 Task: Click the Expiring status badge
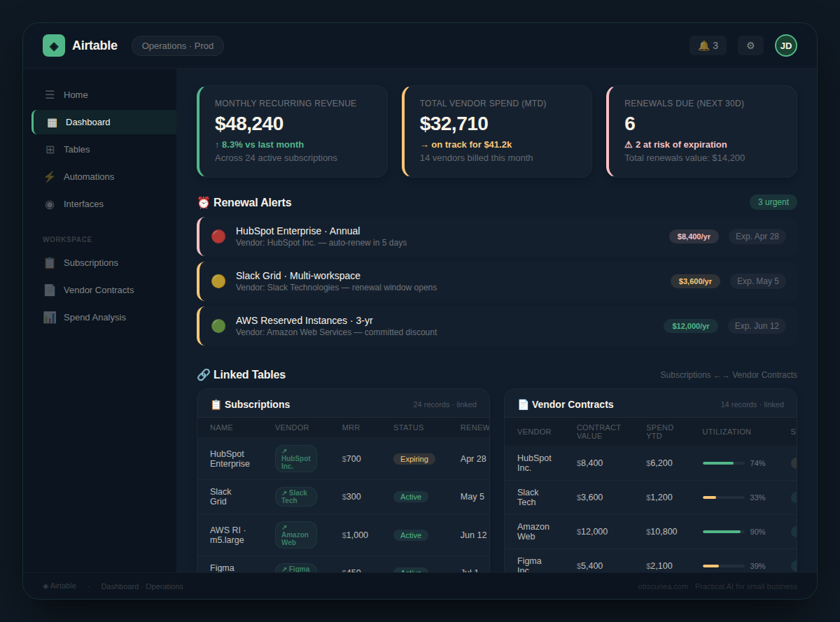(414, 459)
